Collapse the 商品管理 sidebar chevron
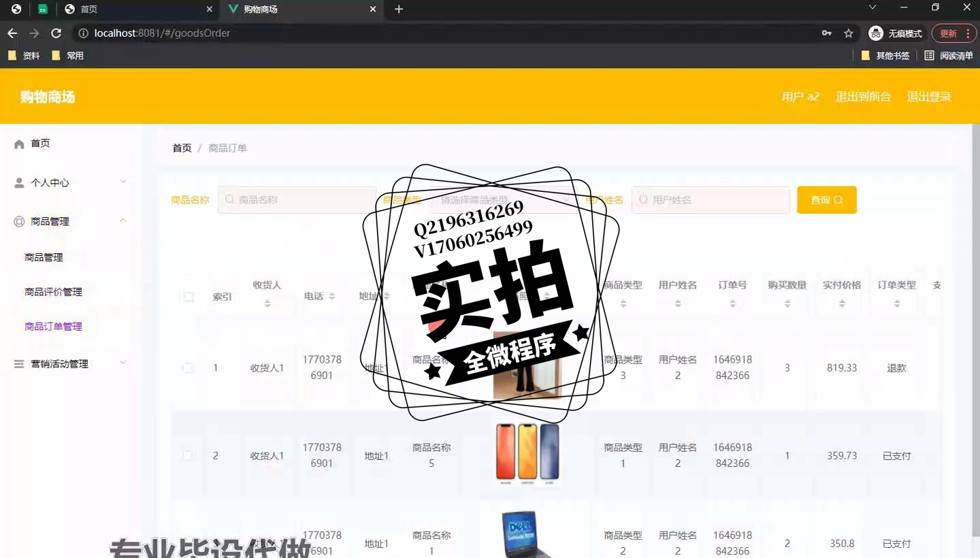The width and height of the screenshot is (980, 558). pos(123,220)
